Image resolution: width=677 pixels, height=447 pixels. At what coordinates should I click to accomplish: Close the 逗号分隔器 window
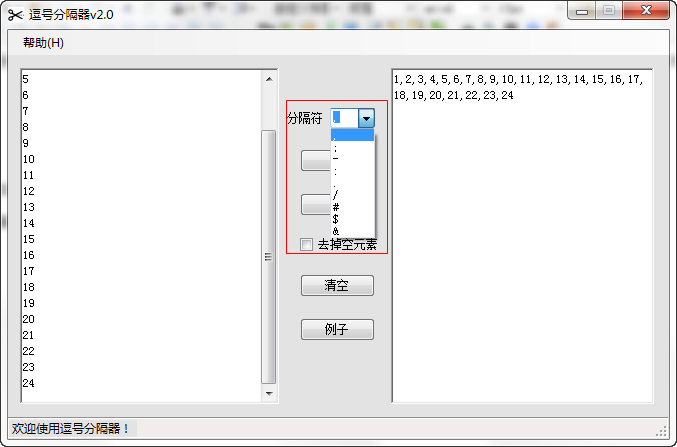tap(646, 11)
